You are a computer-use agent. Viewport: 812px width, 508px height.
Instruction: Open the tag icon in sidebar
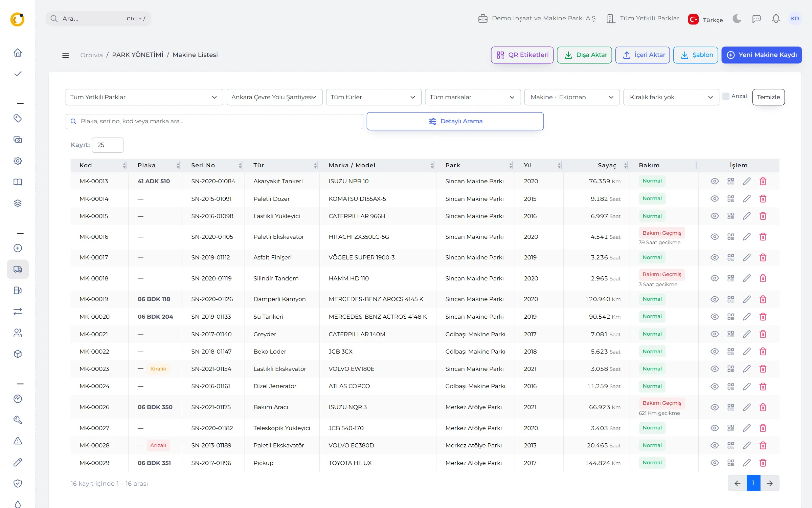(x=18, y=118)
